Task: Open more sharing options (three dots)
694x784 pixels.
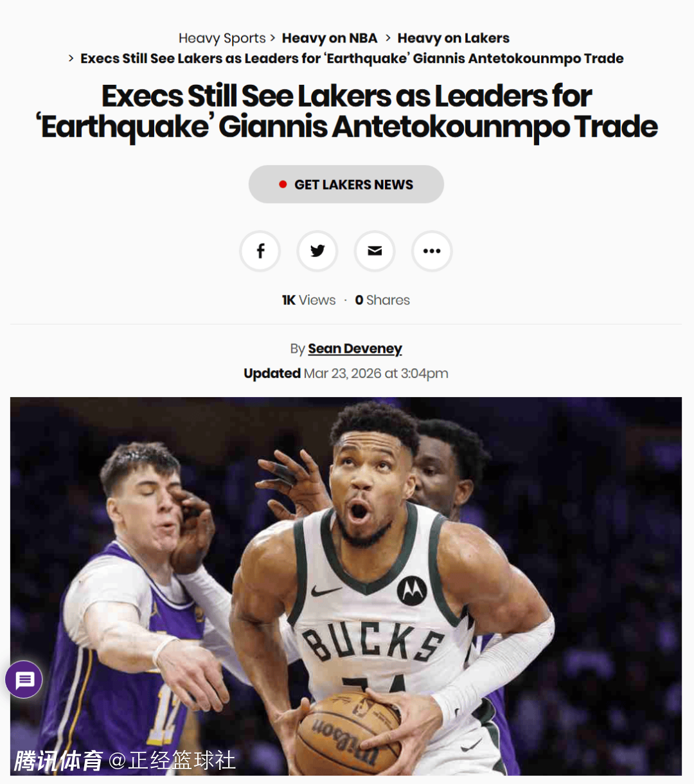Action: point(432,251)
